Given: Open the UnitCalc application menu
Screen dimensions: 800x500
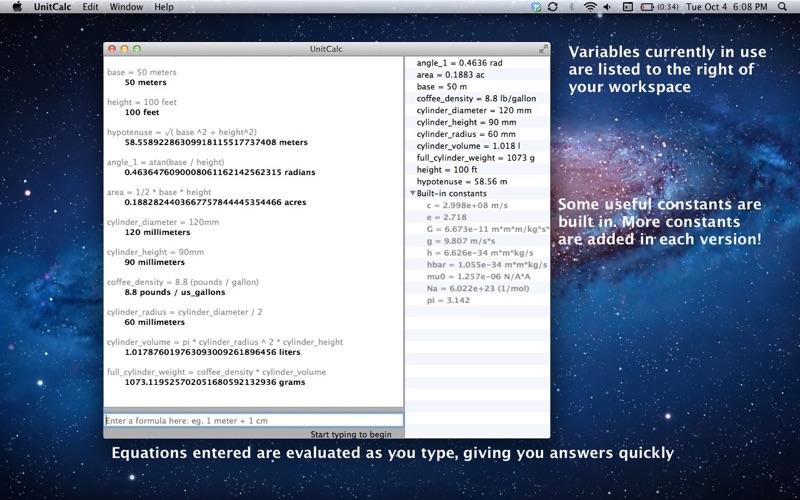Looking at the screenshot, I should pyautogui.click(x=53, y=7).
